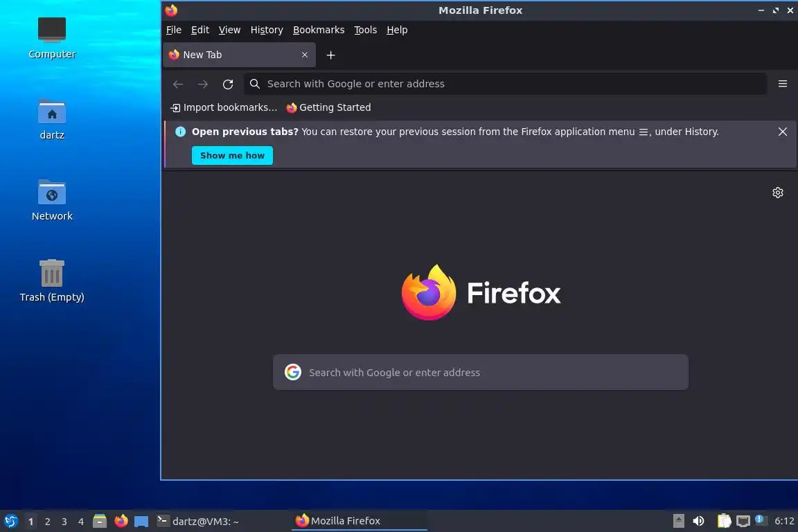Open the clipboard manager tray icon
The width and height of the screenshot is (798, 532).
pos(724,521)
